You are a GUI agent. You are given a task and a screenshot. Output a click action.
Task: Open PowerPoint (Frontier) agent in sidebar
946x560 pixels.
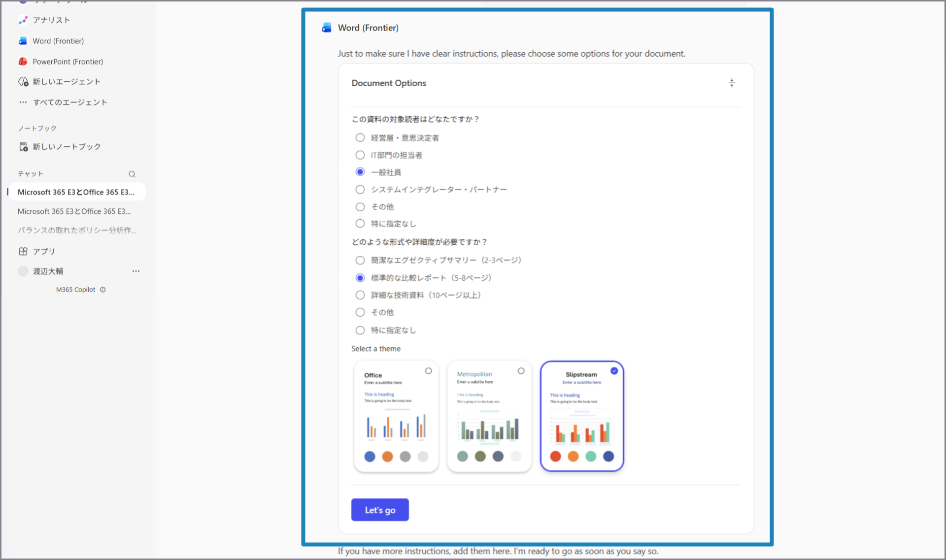click(68, 62)
